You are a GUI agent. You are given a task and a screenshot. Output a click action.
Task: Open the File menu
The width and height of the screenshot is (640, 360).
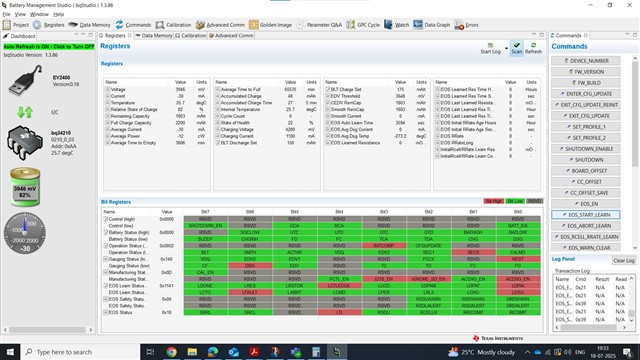click(x=6, y=14)
